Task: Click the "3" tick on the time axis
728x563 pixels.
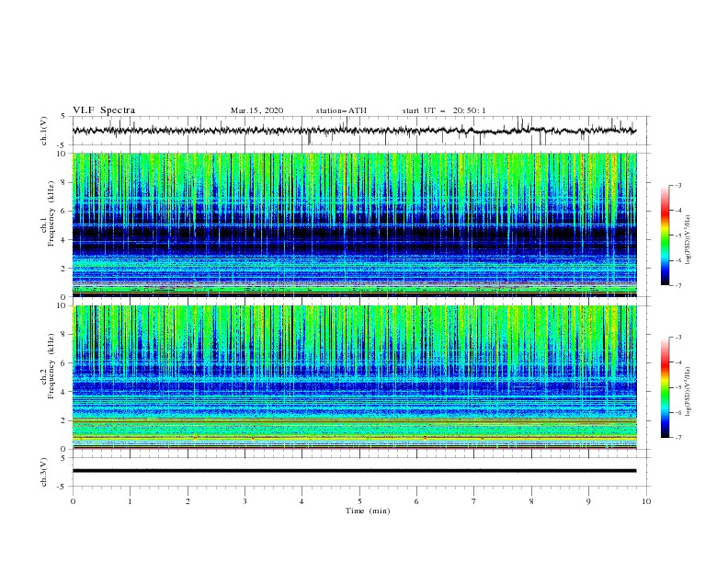Action: [245, 501]
